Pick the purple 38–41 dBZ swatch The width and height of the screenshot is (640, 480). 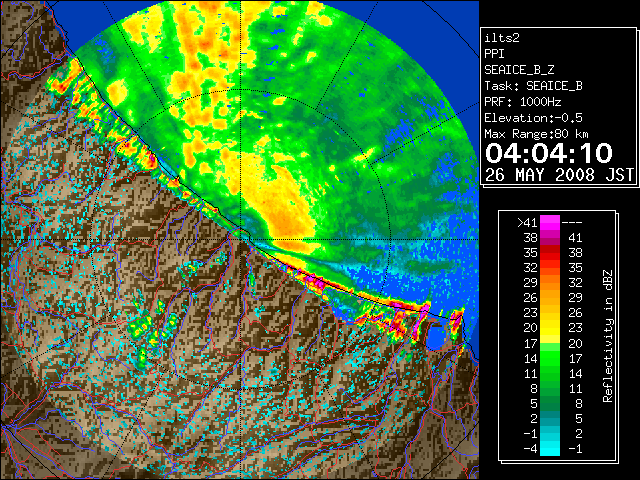pos(550,238)
